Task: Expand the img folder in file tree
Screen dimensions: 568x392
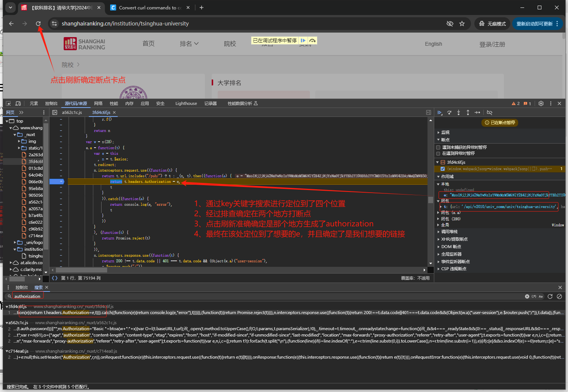Action: [19, 141]
